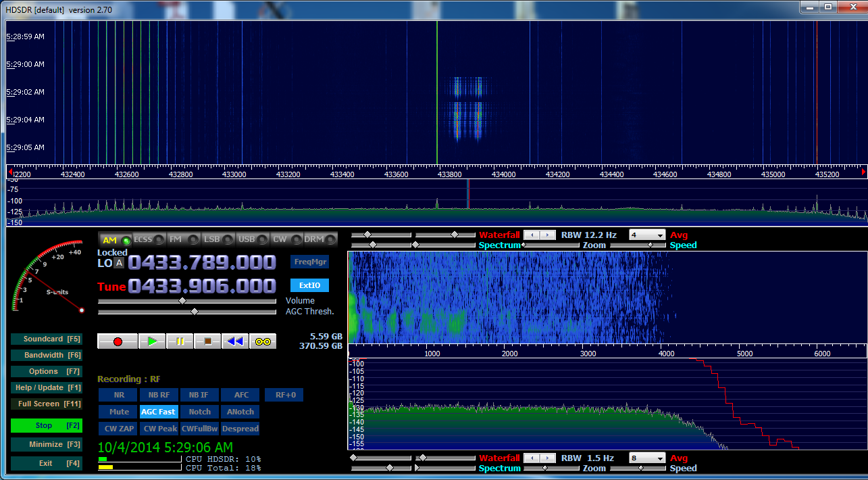Enable NR noise reduction
Viewport: 868px width, 480px height.
[118, 395]
